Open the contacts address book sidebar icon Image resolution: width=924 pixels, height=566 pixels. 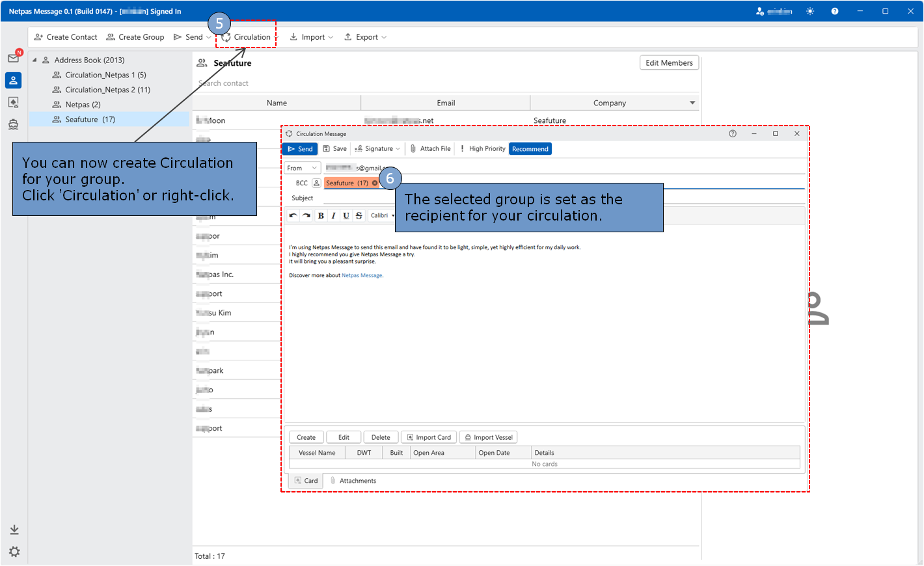point(13,80)
